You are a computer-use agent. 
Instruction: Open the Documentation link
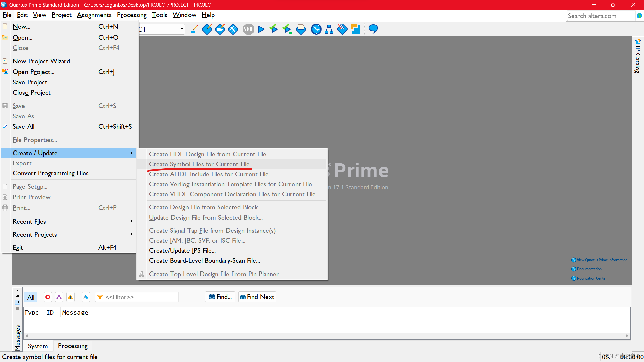point(589,269)
